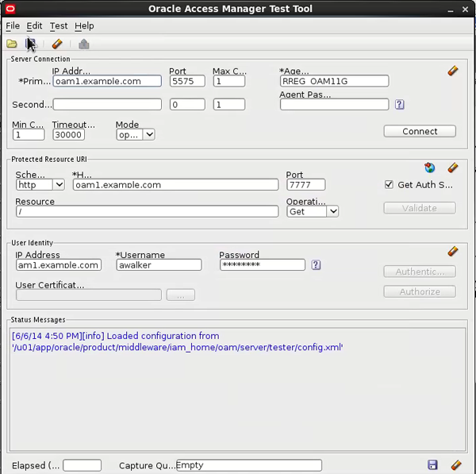Expand the Mode dropdown

[149, 134]
